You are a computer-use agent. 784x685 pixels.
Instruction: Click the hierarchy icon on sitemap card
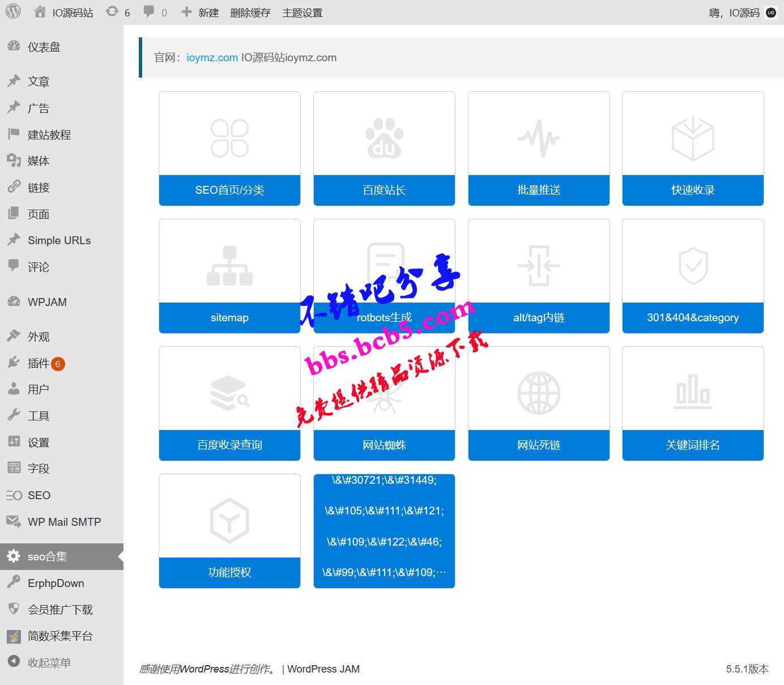[229, 266]
